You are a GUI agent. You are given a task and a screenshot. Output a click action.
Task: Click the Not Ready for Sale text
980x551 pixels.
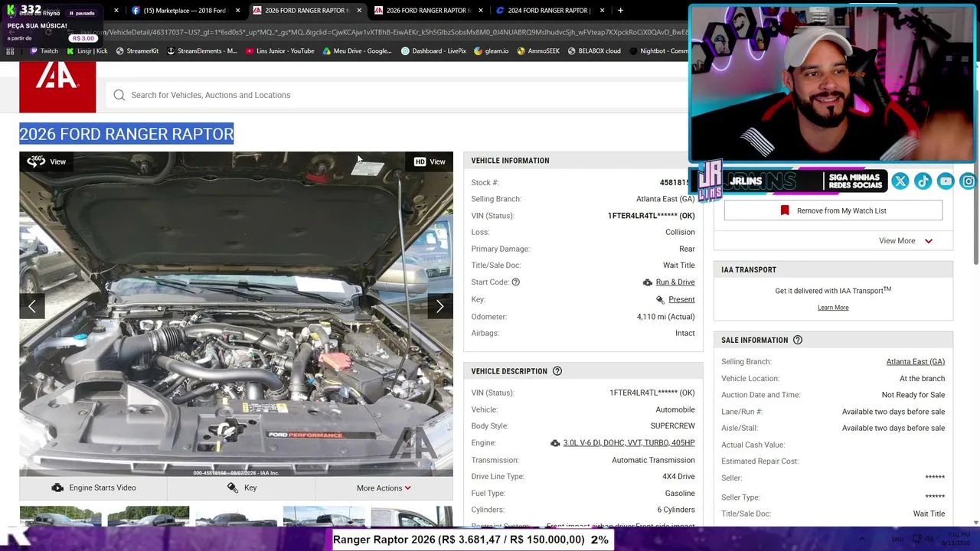[x=913, y=395]
